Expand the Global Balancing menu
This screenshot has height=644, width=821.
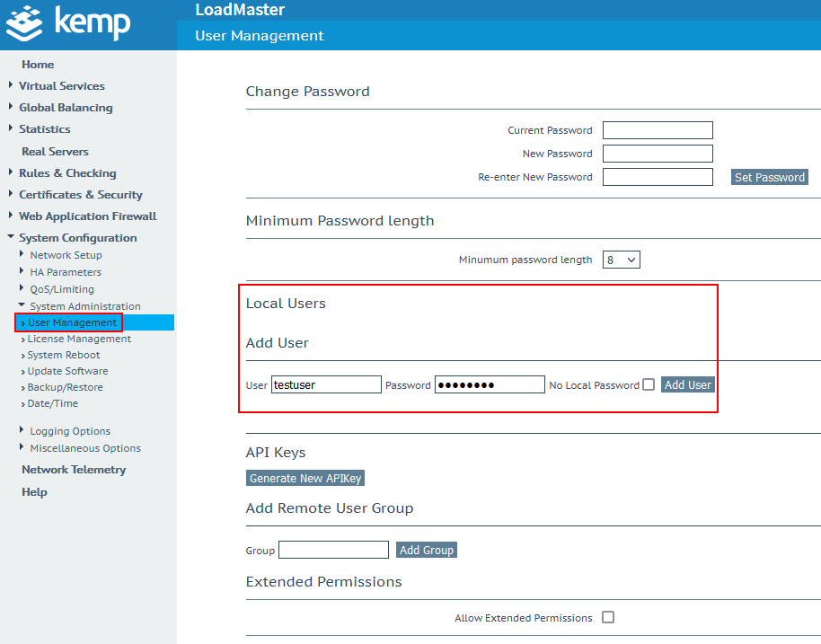[x=66, y=108]
